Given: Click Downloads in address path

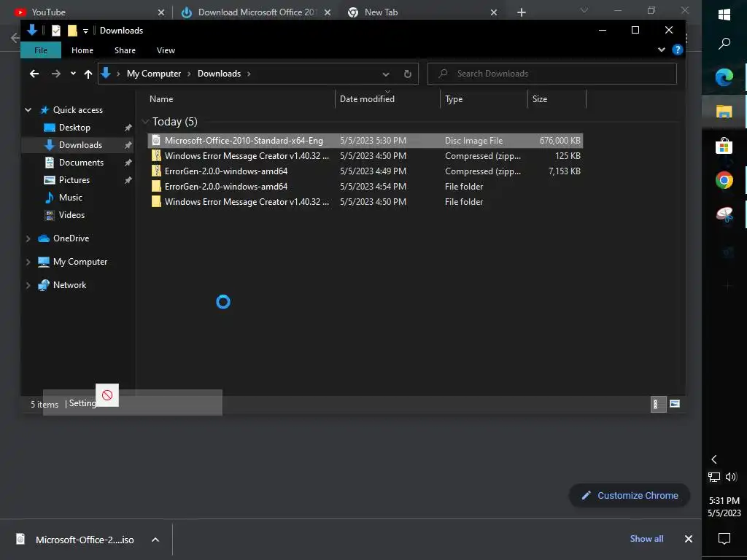Looking at the screenshot, I should pos(219,74).
